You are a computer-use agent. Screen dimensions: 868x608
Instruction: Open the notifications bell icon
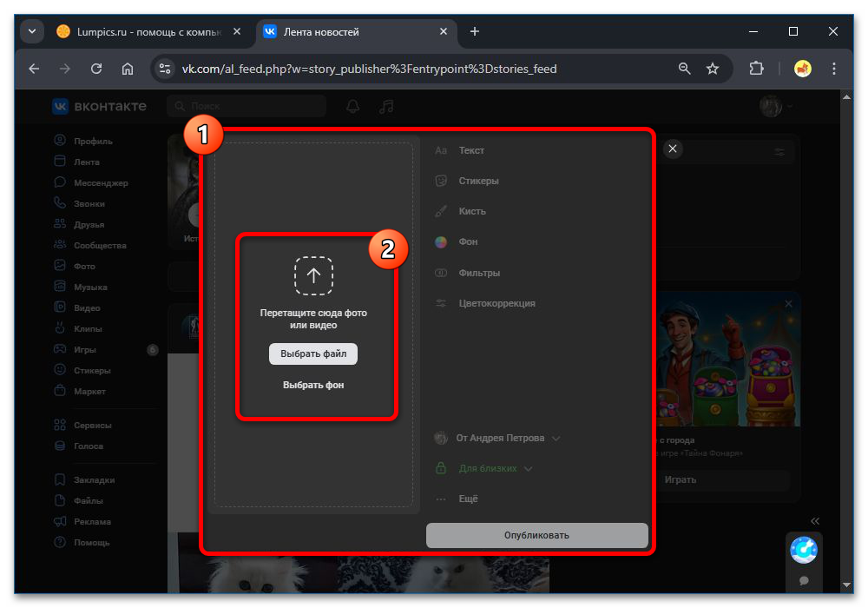coord(352,106)
